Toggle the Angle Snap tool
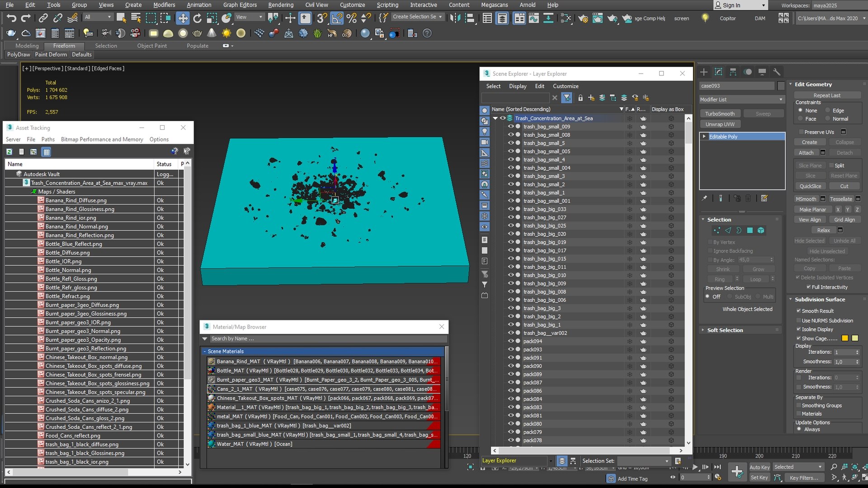 (337, 18)
